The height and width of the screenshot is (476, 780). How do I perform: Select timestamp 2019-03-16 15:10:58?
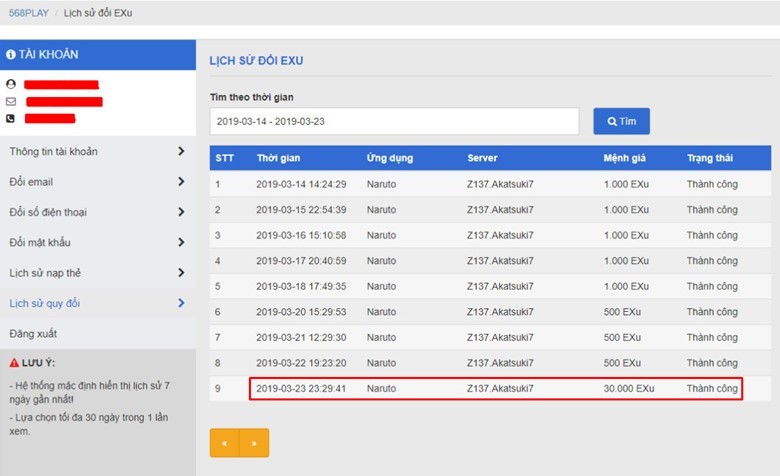301,235
